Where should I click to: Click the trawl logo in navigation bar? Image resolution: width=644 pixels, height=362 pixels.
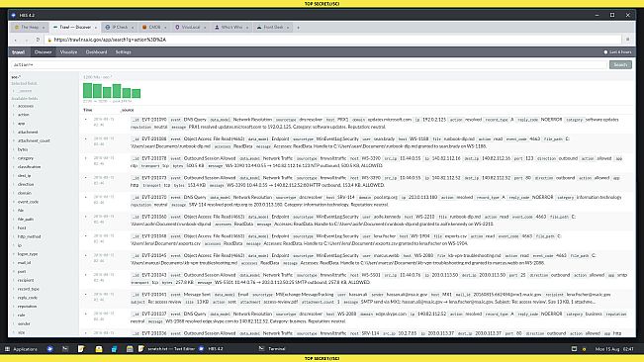click(x=18, y=52)
